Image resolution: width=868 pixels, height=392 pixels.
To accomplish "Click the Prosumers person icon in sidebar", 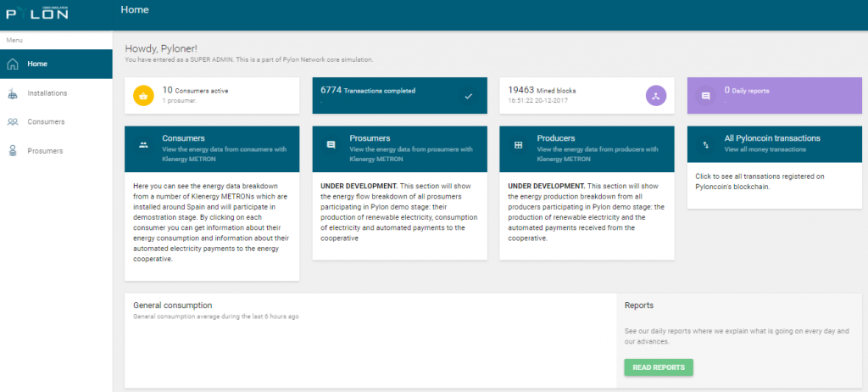I will [x=13, y=151].
